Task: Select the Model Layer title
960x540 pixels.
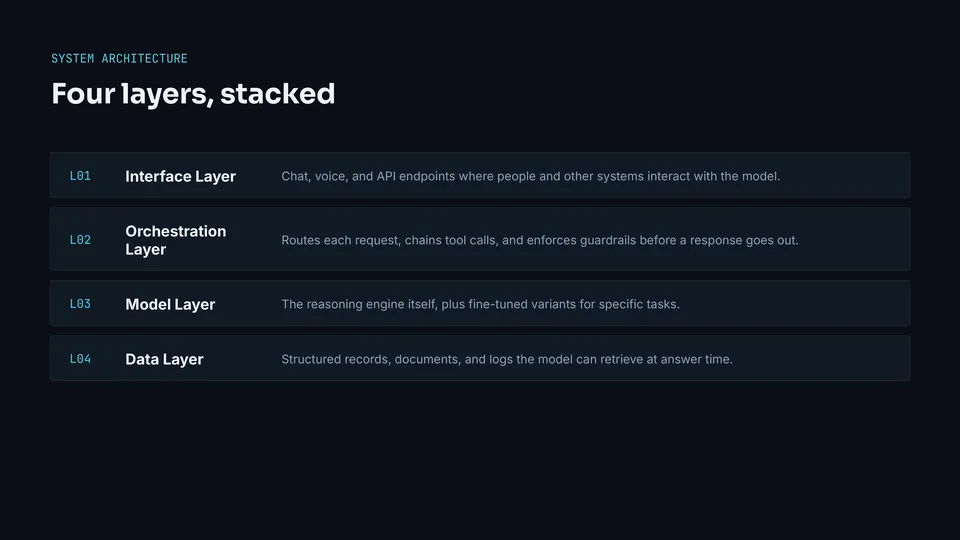Action: [170, 304]
